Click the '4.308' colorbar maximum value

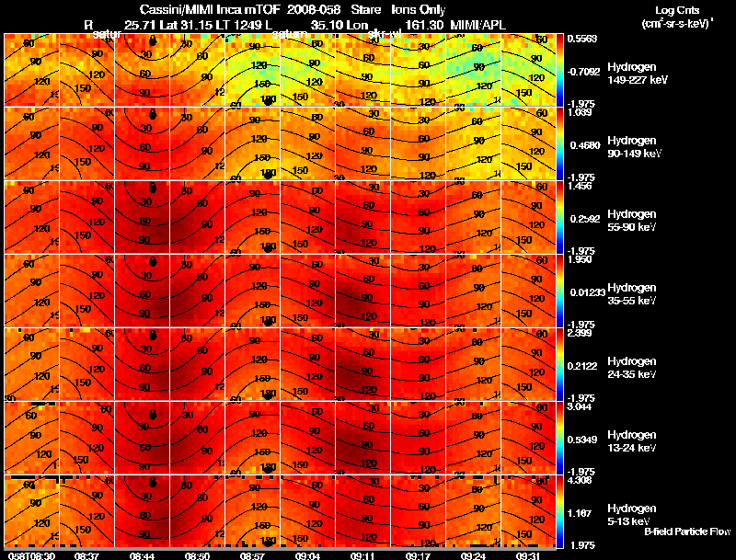click(580, 480)
